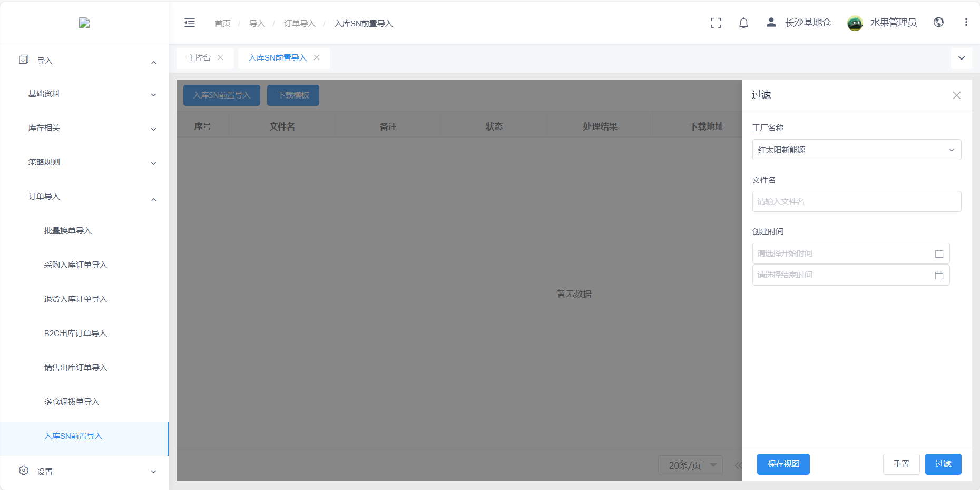Open the calendar icon for end time
Screen dimensions: 980x490
point(939,276)
